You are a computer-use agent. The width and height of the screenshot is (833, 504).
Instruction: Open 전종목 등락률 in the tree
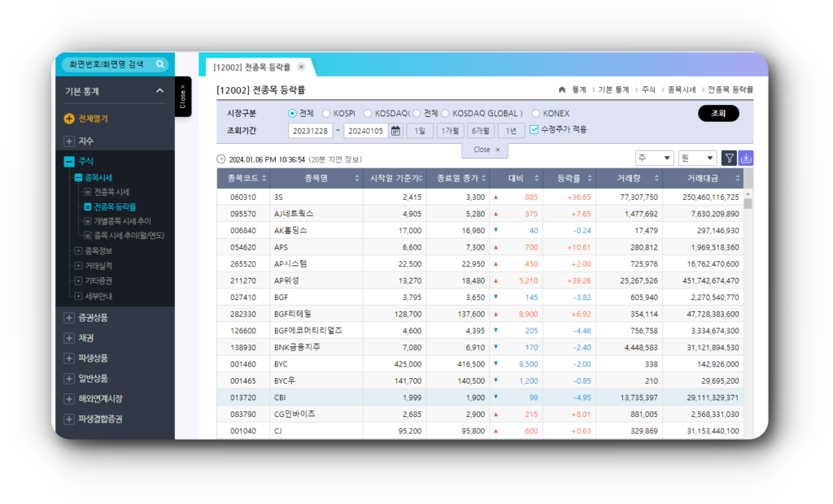coord(115,206)
